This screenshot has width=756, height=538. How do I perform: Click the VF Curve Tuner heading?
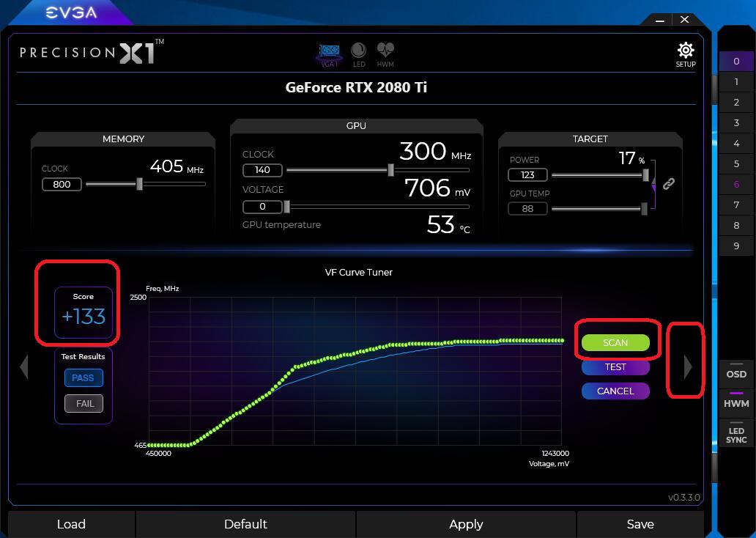pyautogui.click(x=359, y=272)
